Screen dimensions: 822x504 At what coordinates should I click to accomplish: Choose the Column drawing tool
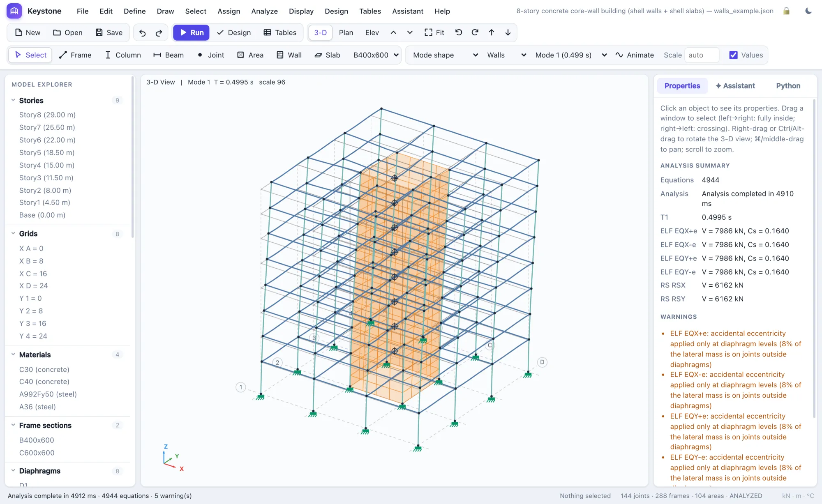tap(123, 55)
